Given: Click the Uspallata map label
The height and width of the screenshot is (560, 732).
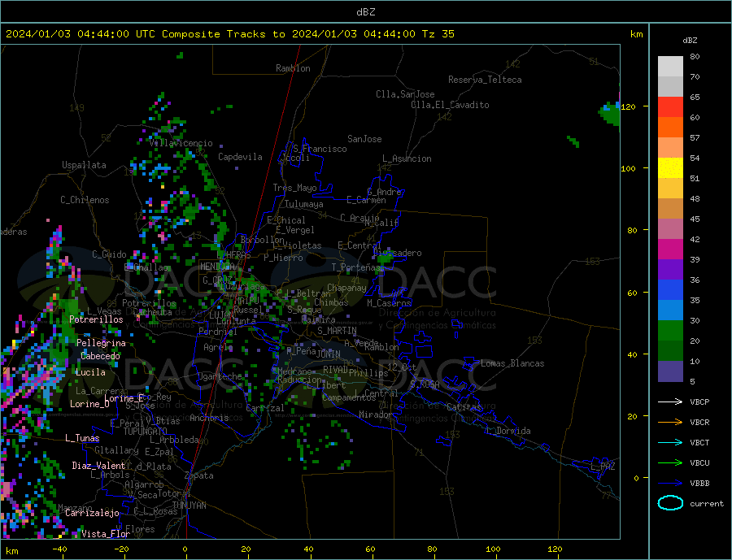Looking at the screenshot, I should 84,165.
